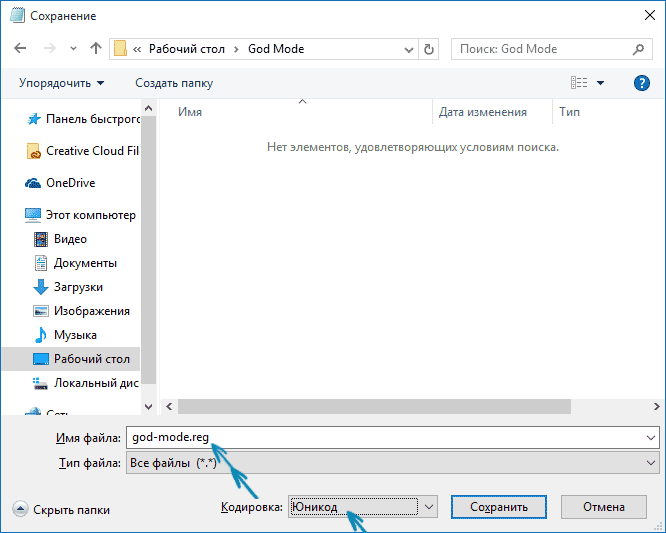The image size is (666, 533).
Task: Click the sidebar scrollbar down arrow
Action: pos(149,407)
